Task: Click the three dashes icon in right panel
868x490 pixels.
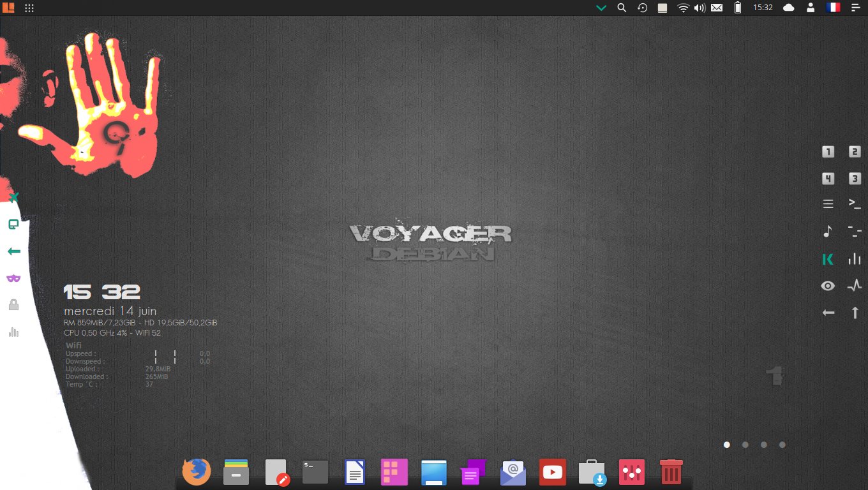Action: [855, 231]
